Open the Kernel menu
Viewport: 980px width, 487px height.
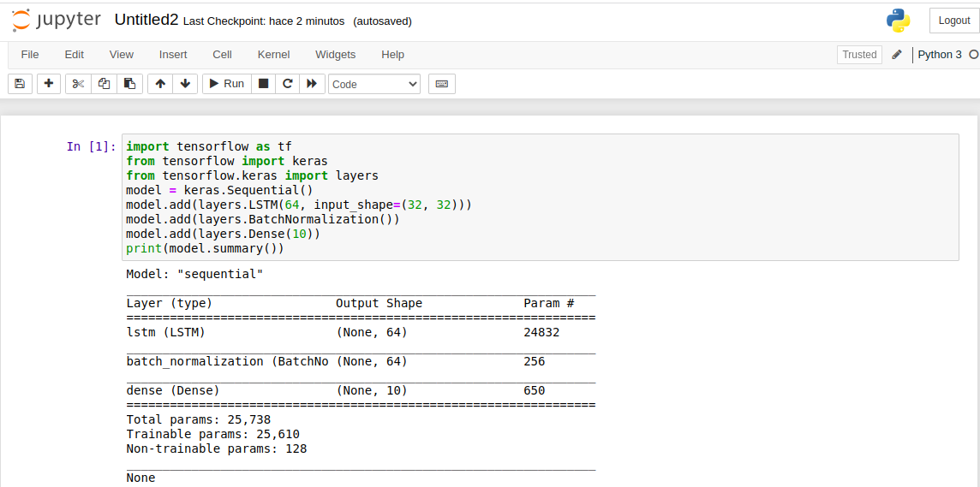[x=273, y=55]
